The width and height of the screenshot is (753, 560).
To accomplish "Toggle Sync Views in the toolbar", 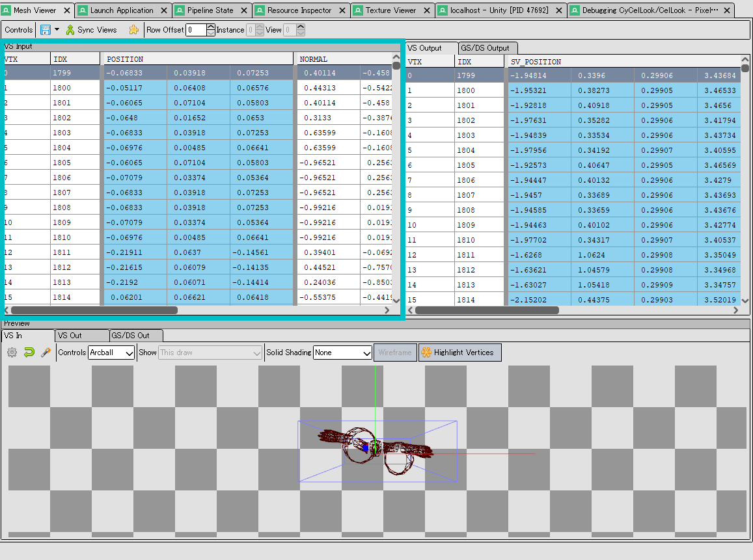I will point(91,30).
